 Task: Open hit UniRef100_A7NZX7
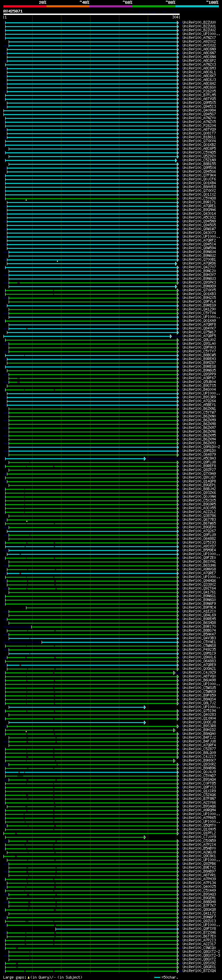click(x=199, y=38)
